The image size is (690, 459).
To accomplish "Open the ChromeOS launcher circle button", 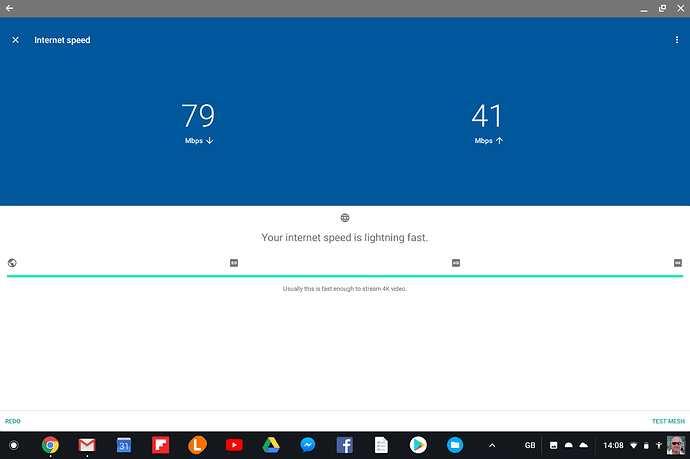I will point(14,445).
